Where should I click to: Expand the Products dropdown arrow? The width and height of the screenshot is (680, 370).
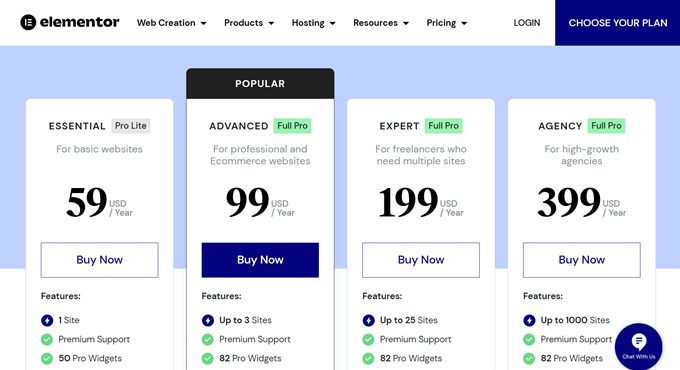(271, 23)
